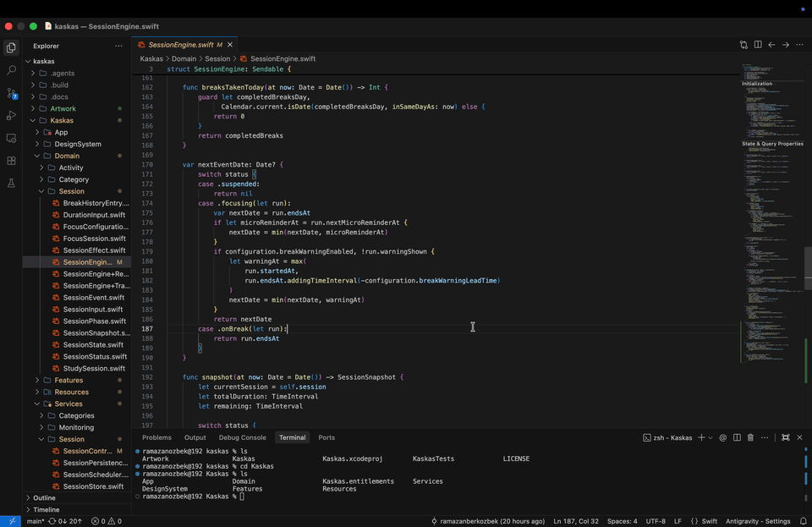Switch to the Output panel tab
The width and height of the screenshot is (812, 527).
pyautogui.click(x=195, y=437)
